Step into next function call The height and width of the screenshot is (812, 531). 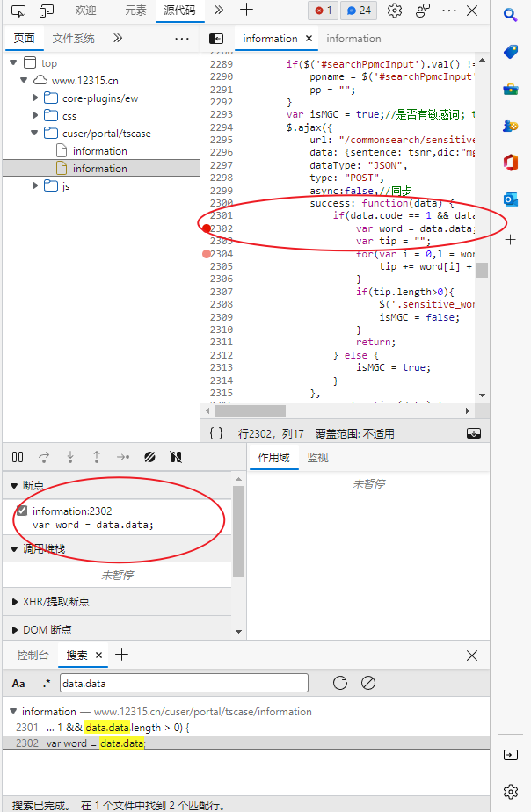[70, 457]
